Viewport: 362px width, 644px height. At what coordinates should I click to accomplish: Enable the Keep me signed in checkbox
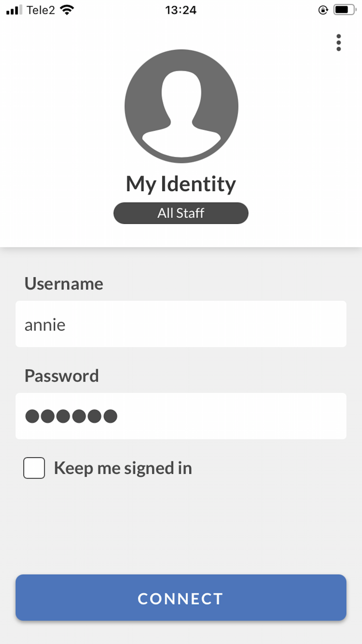(x=34, y=468)
